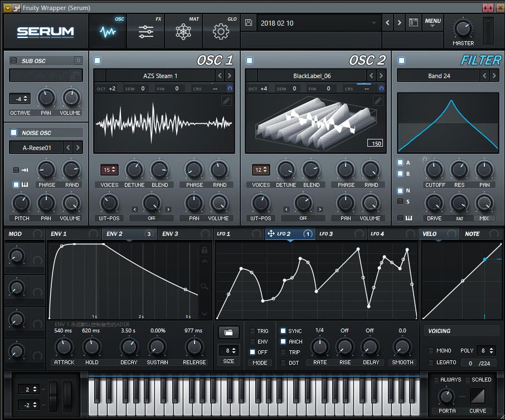Open the OSC page tab
This screenshot has width=505, height=420.
(108, 31)
